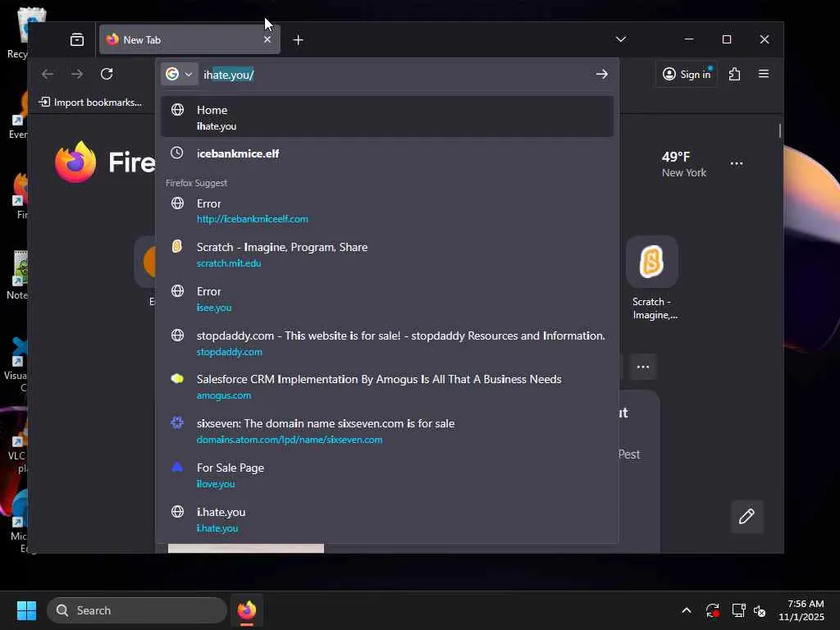Click the stopdaddy.com URL text
840x630 pixels.
point(230,351)
